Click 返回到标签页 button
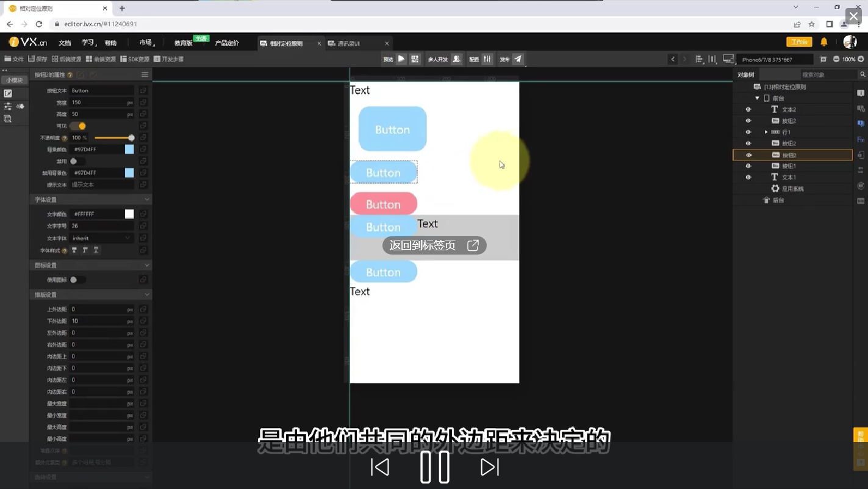 point(434,245)
